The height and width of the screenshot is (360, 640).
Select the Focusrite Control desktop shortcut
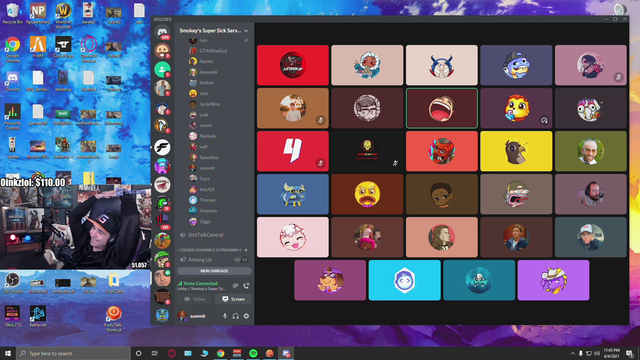click(13, 117)
